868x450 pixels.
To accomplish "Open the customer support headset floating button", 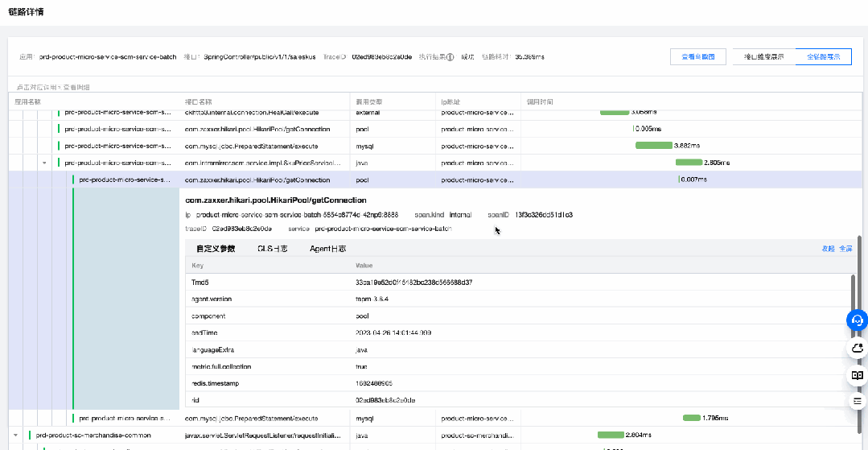I will [857, 320].
